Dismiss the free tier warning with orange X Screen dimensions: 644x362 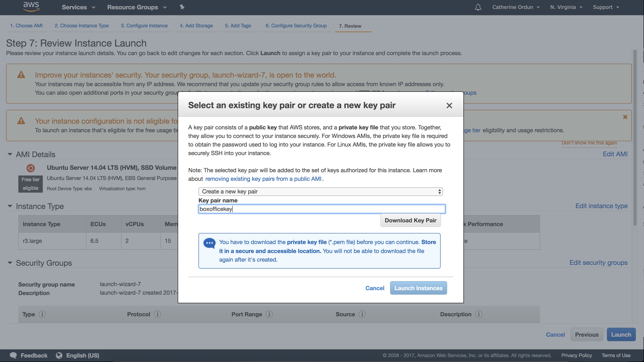coord(625,117)
